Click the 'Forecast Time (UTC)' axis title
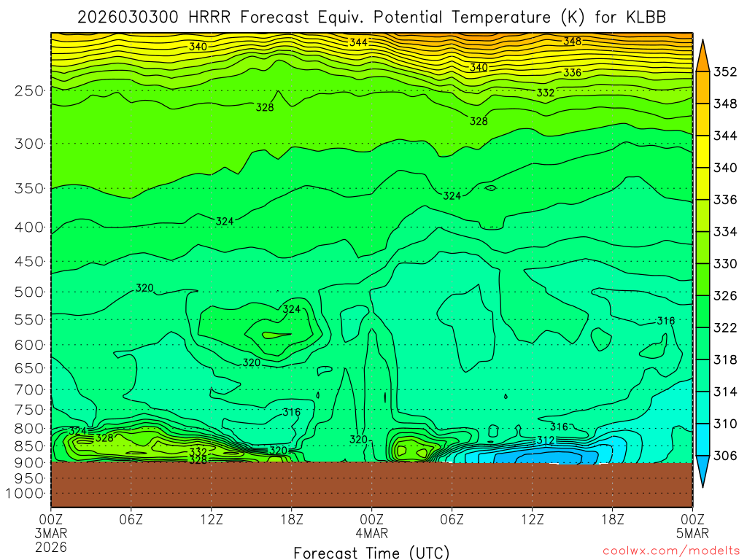This screenshot has width=747, height=560. click(371, 553)
